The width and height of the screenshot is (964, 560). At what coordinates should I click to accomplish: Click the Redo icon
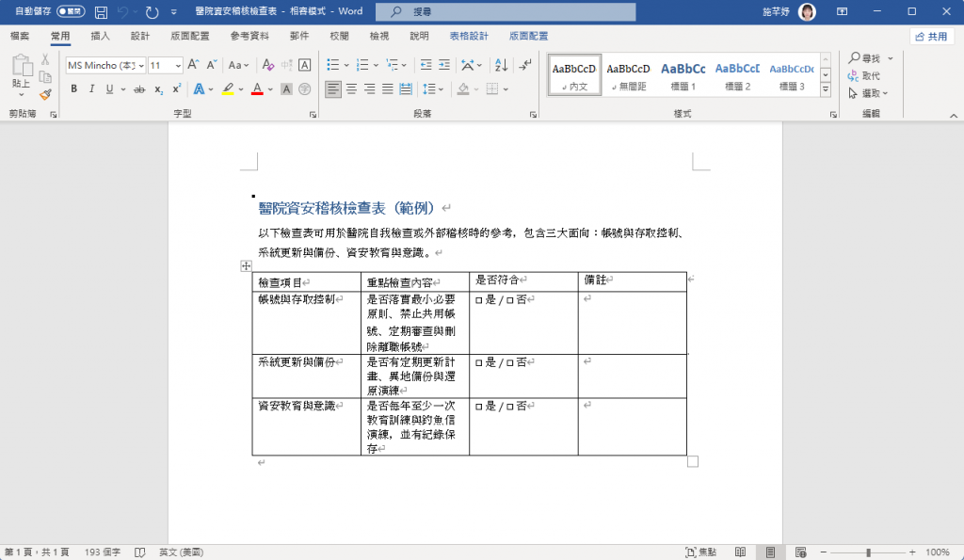click(152, 11)
